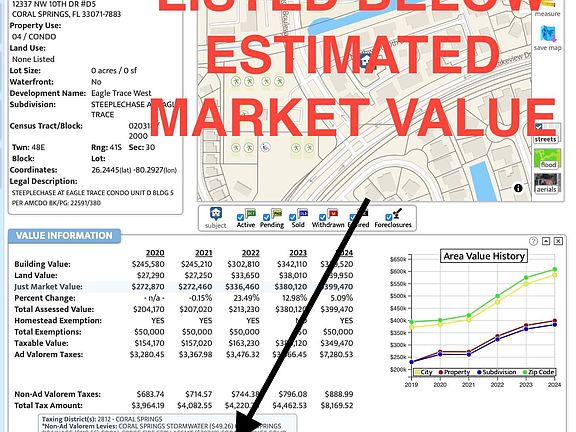Toggle the streets layer checkbox
Image resolution: width=576 pixels, height=432 pixels.
tap(539, 127)
